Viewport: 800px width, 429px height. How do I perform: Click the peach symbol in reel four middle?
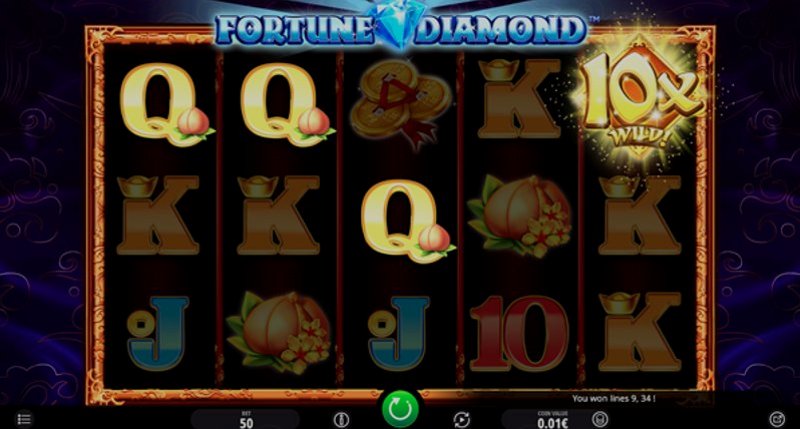(x=519, y=216)
